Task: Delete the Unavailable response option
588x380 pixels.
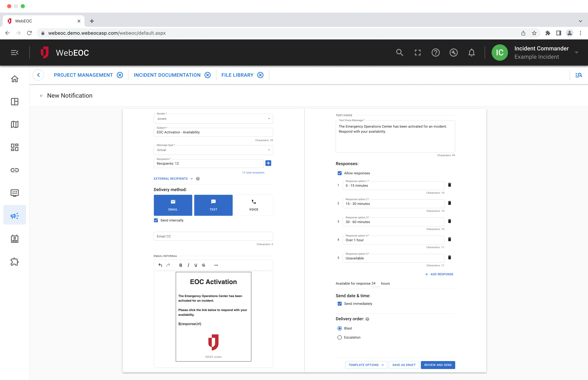Action: coord(450,258)
